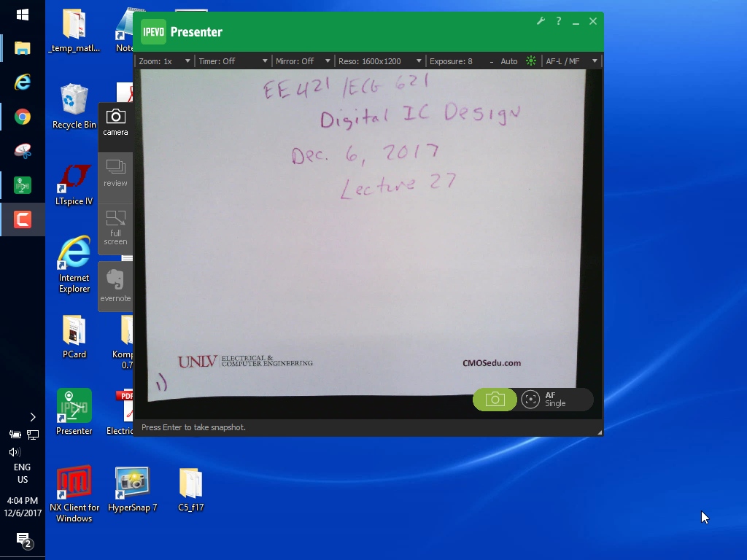The width and height of the screenshot is (747, 560).
Task: Click the battery tray icon
Action: point(15,435)
